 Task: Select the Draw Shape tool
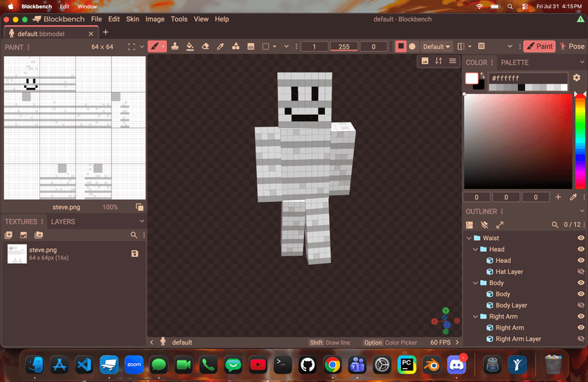tap(235, 46)
